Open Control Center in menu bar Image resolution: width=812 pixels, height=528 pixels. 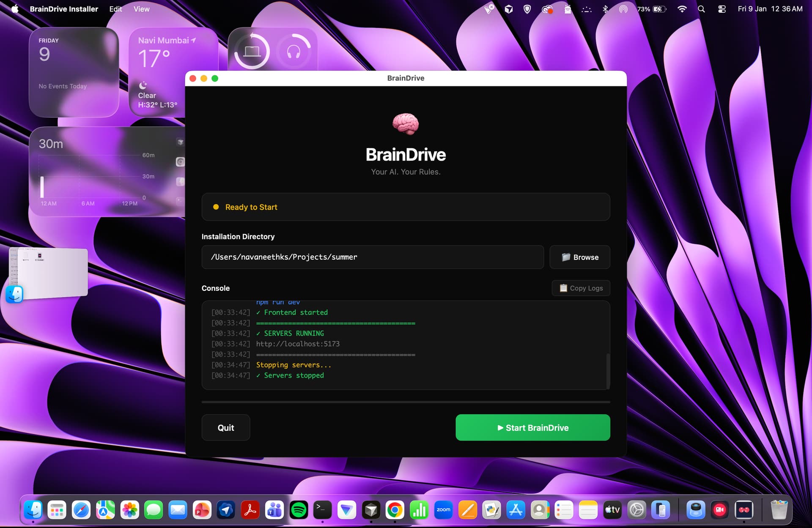pyautogui.click(x=722, y=9)
